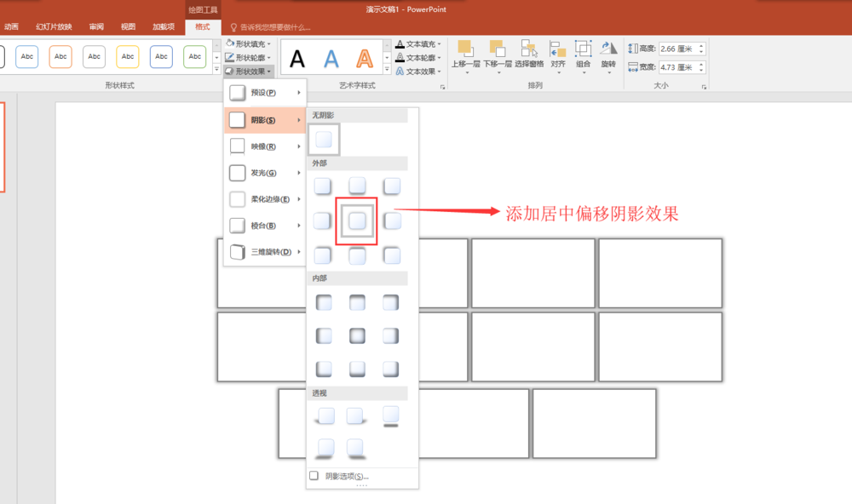Image resolution: width=852 pixels, height=504 pixels.
Task: Open the 棱台(B) bevel submenu
Action: click(x=265, y=226)
